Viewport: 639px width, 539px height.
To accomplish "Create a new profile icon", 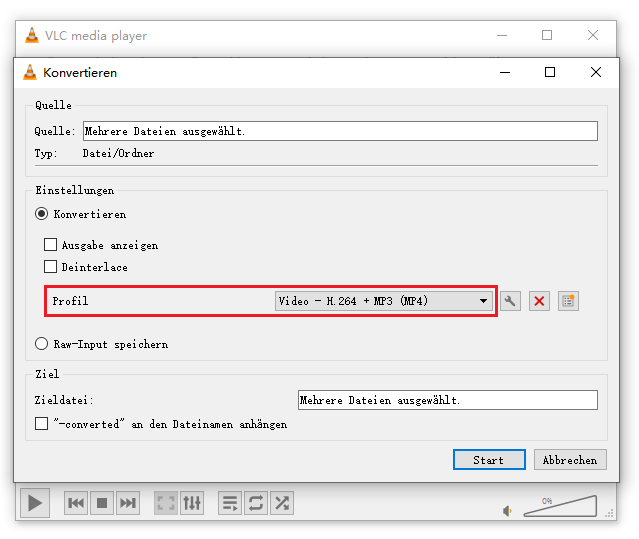I will (568, 301).
